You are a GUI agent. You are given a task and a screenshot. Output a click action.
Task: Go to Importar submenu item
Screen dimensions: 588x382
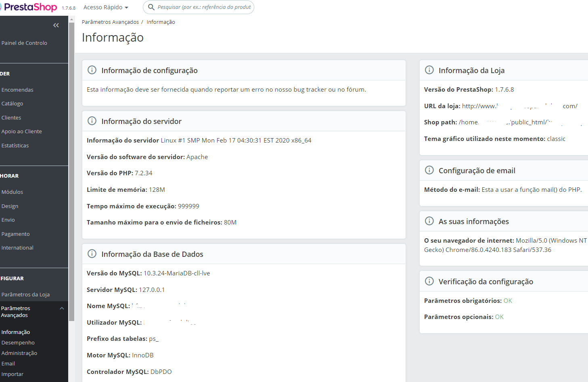[13, 374]
